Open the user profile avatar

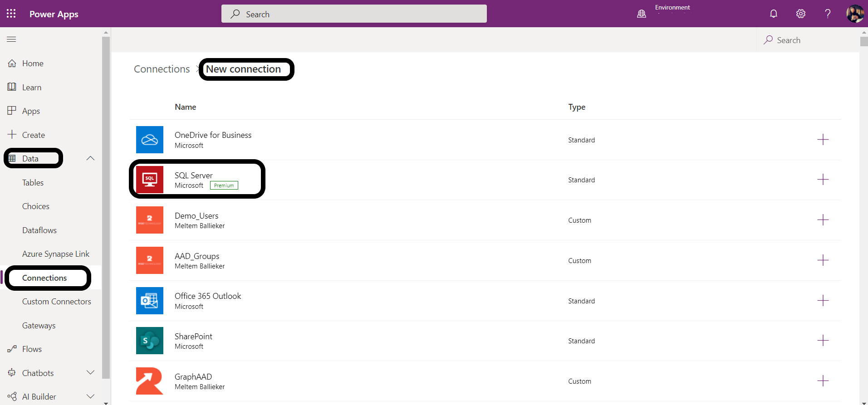click(x=855, y=14)
